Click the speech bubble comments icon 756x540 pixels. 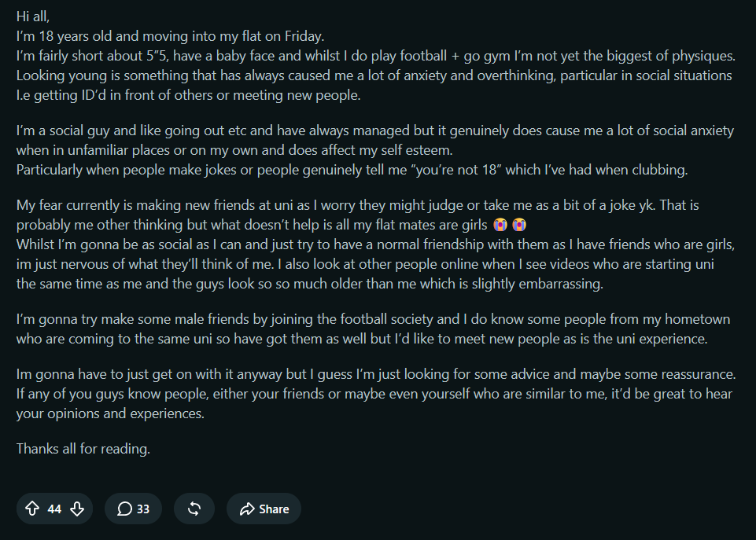click(x=124, y=509)
